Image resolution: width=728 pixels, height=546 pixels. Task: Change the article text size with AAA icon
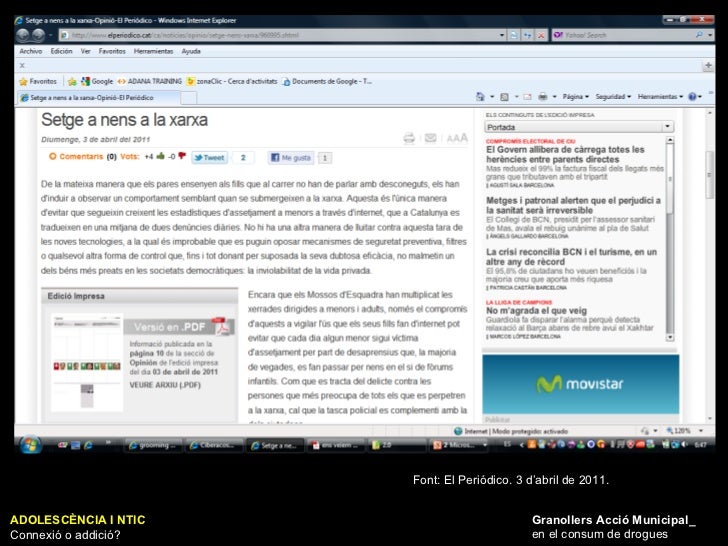[x=457, y=138]
